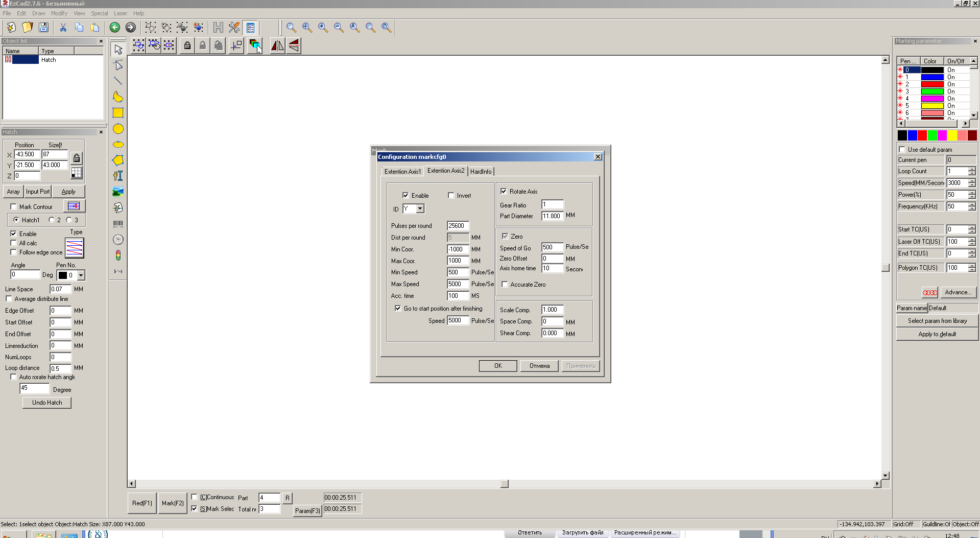Click the undo green arrow icon
This screenshot has height=538, width=980.
coord(115,28)
